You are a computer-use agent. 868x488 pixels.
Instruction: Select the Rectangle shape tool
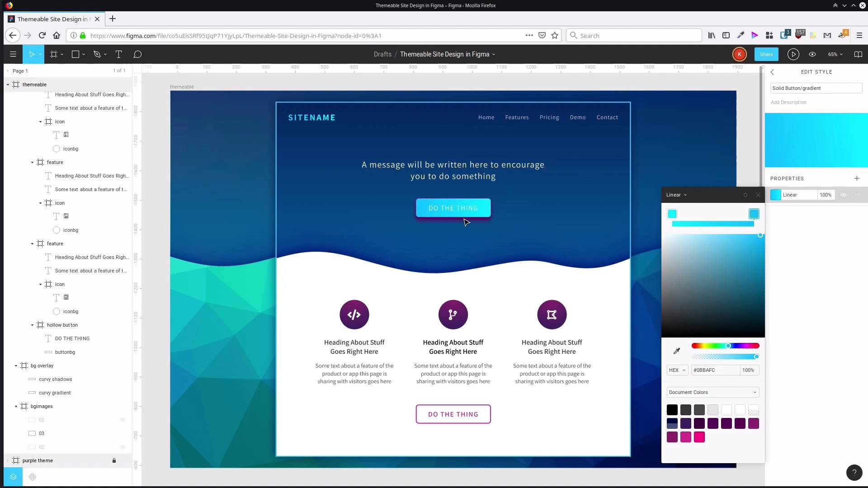[75, 54]
